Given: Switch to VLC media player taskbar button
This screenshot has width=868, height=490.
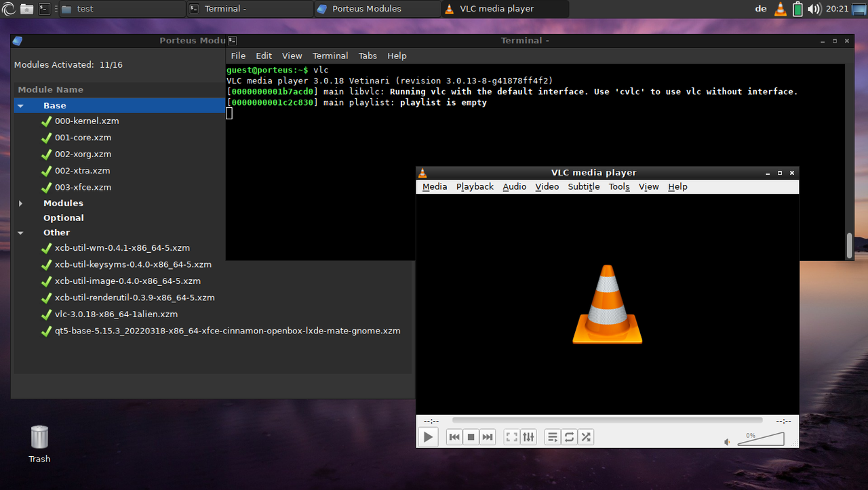Looking at the screenshot, I should pyautogui.click(x=505, y=9).
